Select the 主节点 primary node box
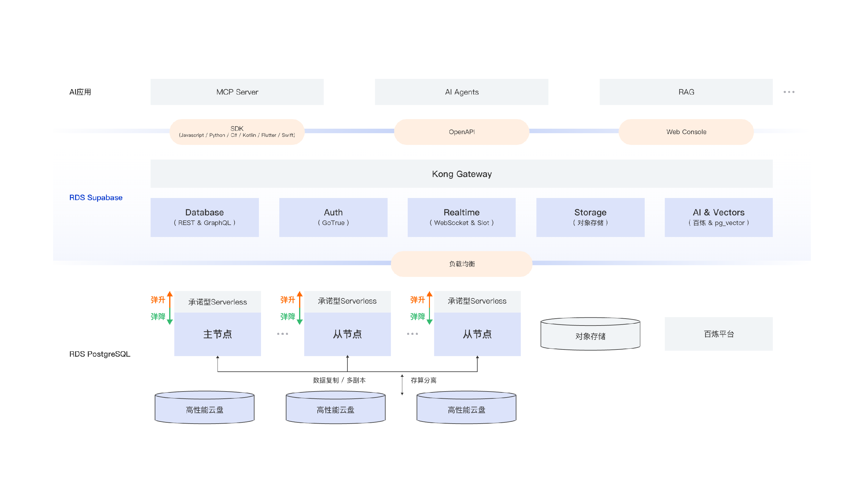This screenshot has height=504, width=864. coord(217,334)
